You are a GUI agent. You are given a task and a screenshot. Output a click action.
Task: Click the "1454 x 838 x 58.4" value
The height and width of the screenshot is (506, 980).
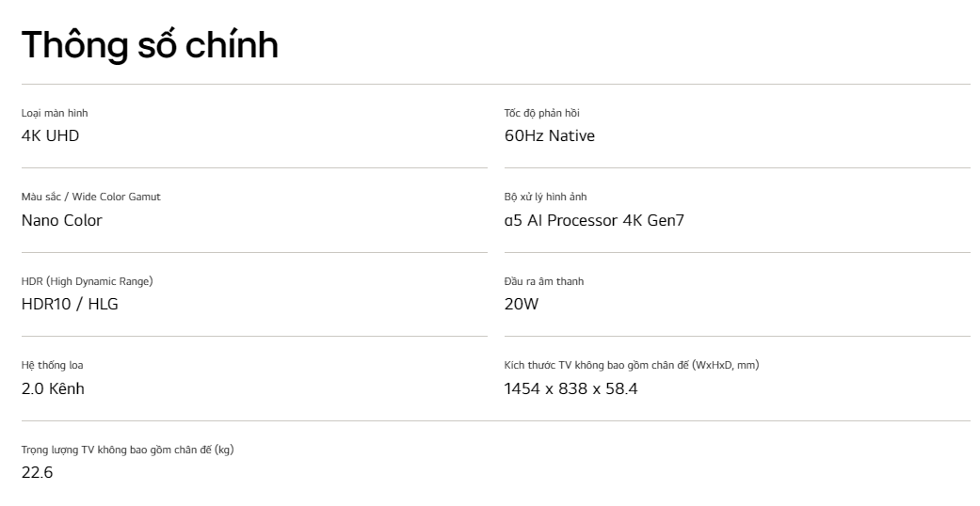pyautogui.click(x=571, y=387)
